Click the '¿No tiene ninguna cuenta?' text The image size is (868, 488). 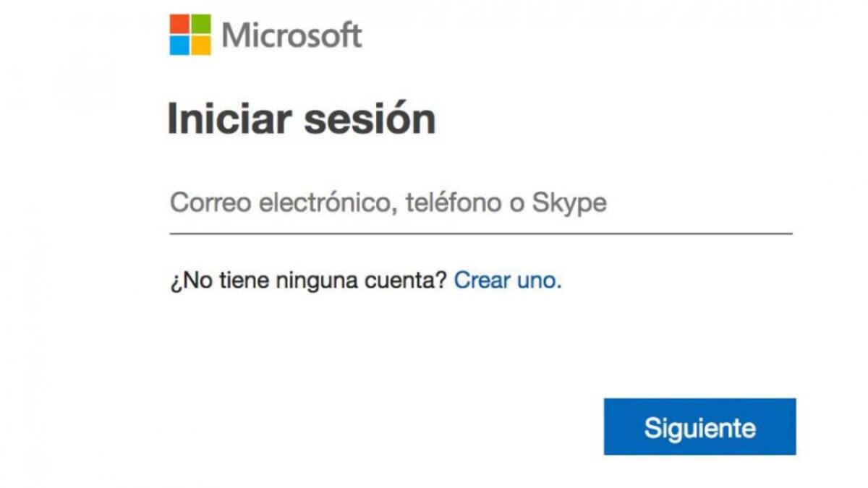coord(310,281)
